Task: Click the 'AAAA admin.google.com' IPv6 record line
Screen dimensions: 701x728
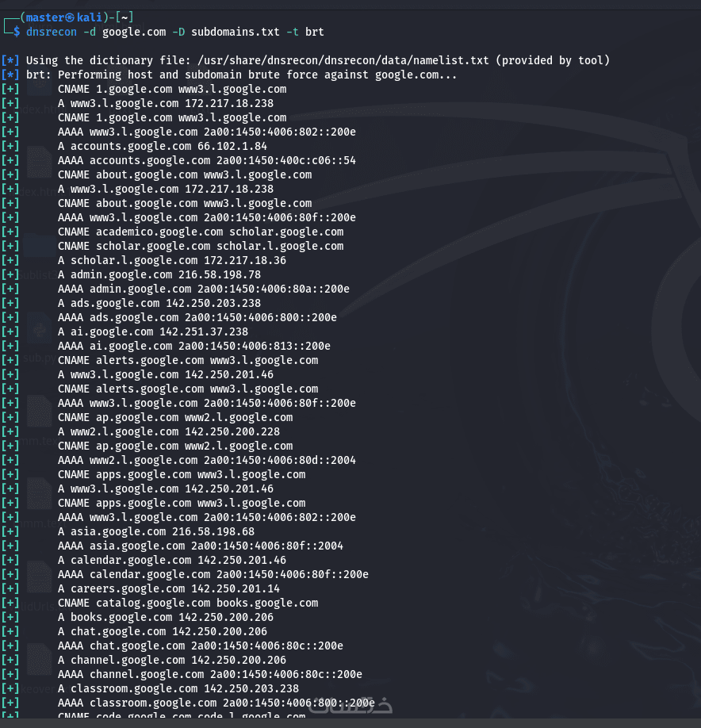Action: [204, 289]
